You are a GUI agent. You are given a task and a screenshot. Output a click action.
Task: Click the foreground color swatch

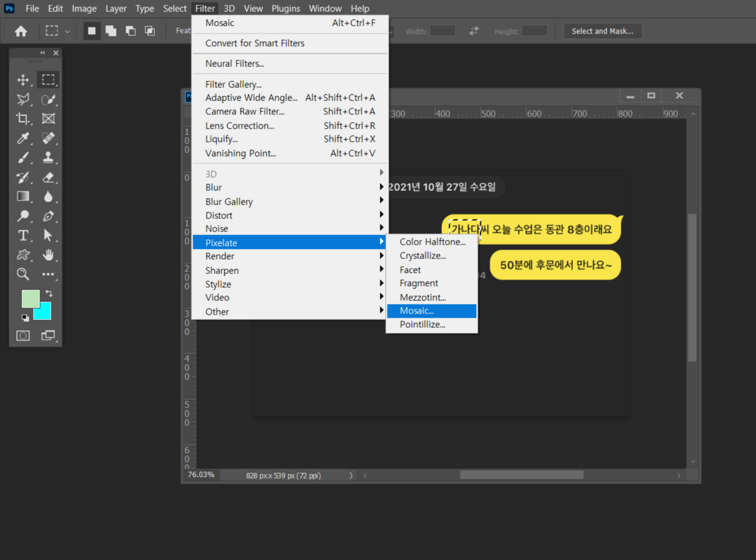(31, 299)
